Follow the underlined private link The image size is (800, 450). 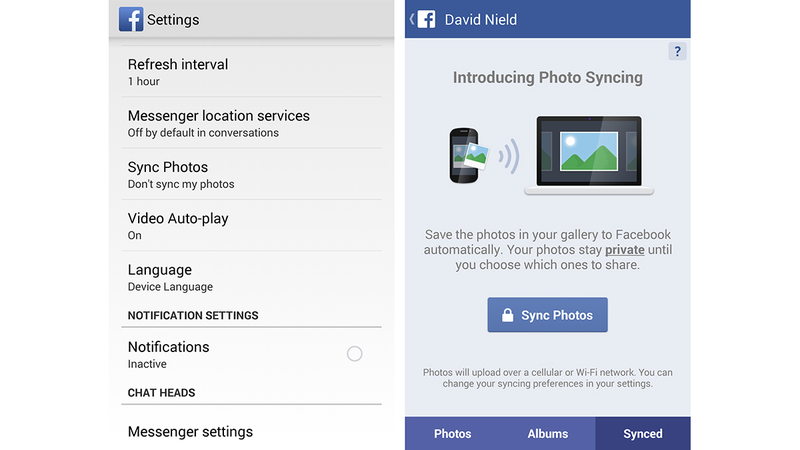pos(624,250)
